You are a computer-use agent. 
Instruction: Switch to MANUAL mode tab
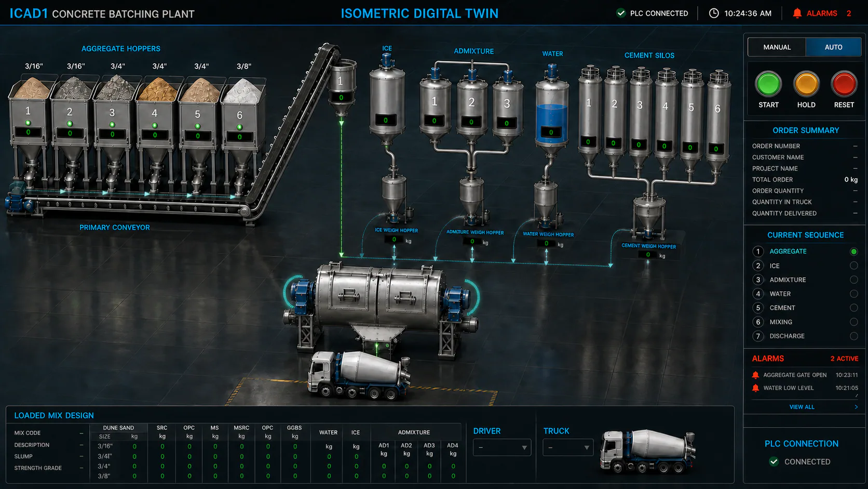777,47
